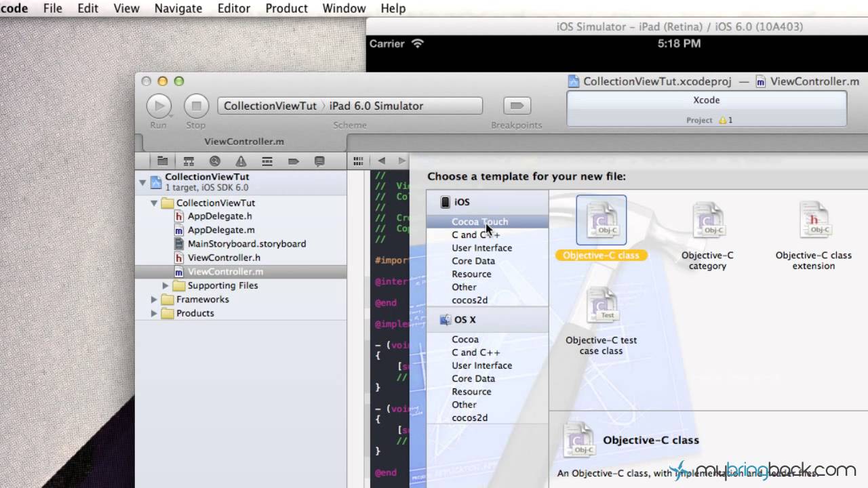This screenshot has width=868, height=488.
Task: Expand the Supporting Files group
Action: pyautogui.click(x=165, y=285)
